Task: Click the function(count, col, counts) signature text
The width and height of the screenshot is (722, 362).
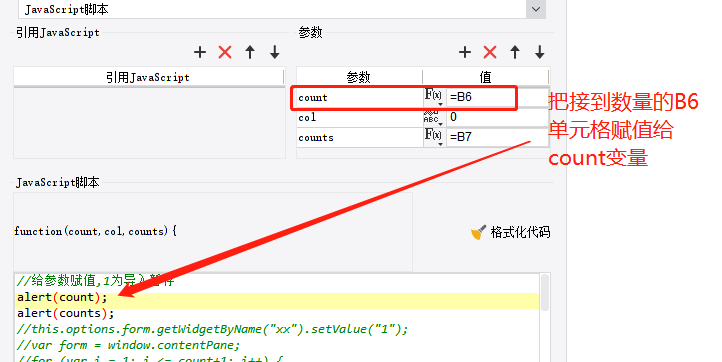Action: click(x=95, y=231)
